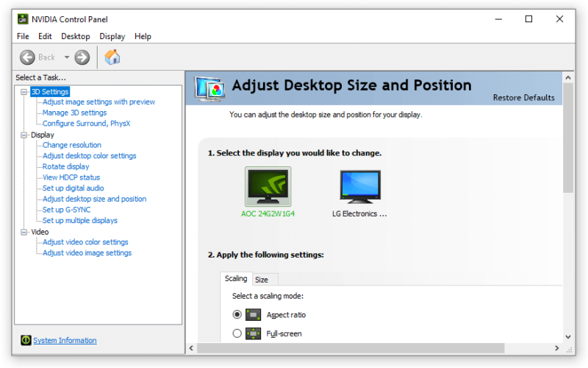Open the Back history dropdown arrow
This screenshot has height=368, width=588.
click(x=67, y=57)
